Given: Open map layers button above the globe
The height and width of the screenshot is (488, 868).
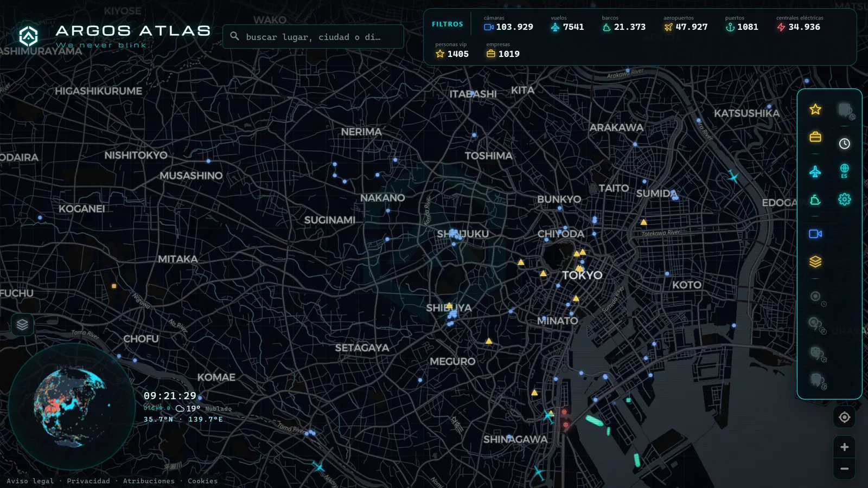Looking at the screenshot, I should [22, 325].
